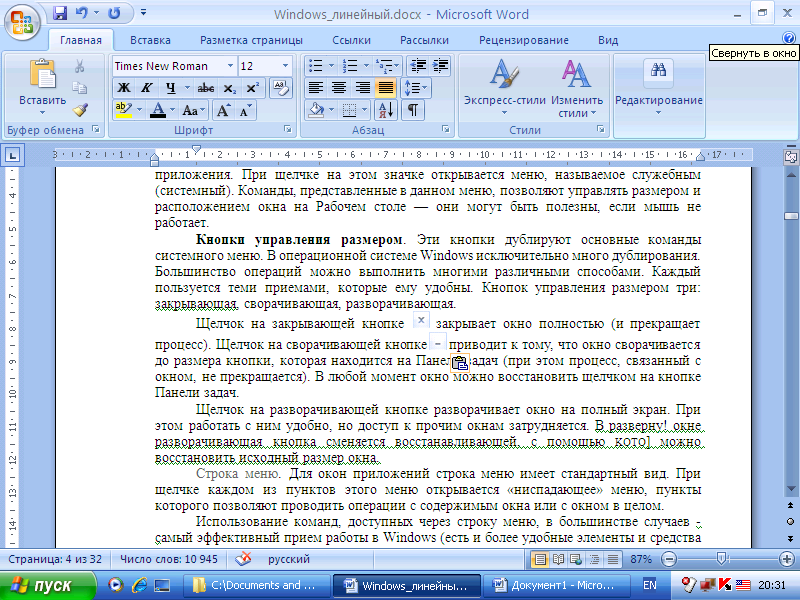Toggle justified alignment
The image size is (800, 600).
[386, 88]
